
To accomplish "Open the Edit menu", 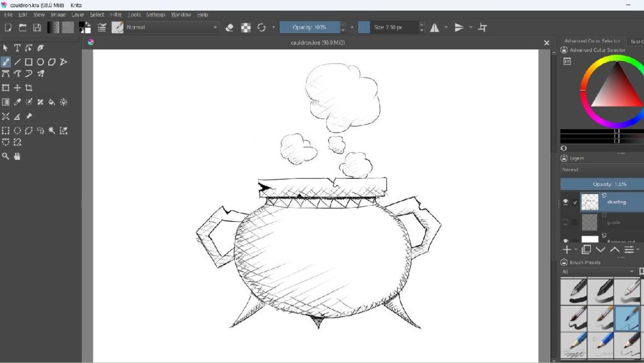I will pos(23,14).
